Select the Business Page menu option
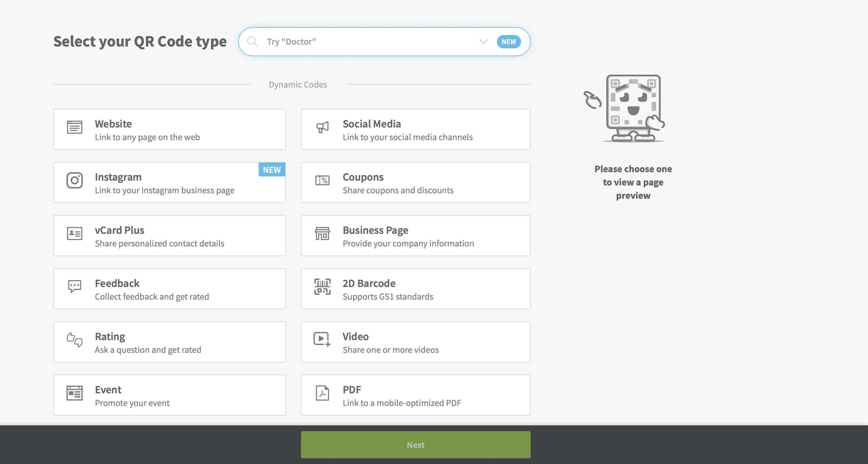Screen dimensions: 868x464 click(x=416, y=236)
